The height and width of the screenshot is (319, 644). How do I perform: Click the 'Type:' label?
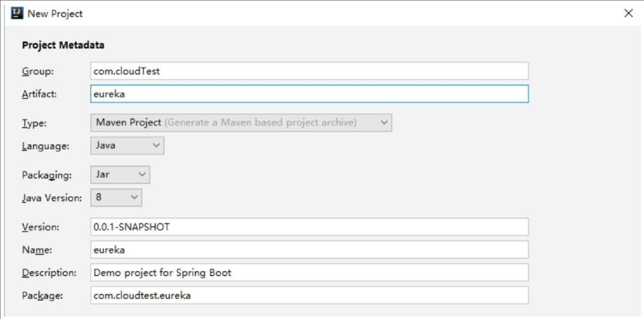pos(34,123)
